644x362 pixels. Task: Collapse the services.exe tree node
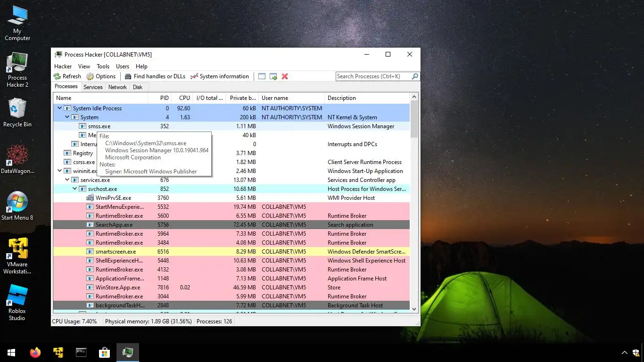point(67,180)
